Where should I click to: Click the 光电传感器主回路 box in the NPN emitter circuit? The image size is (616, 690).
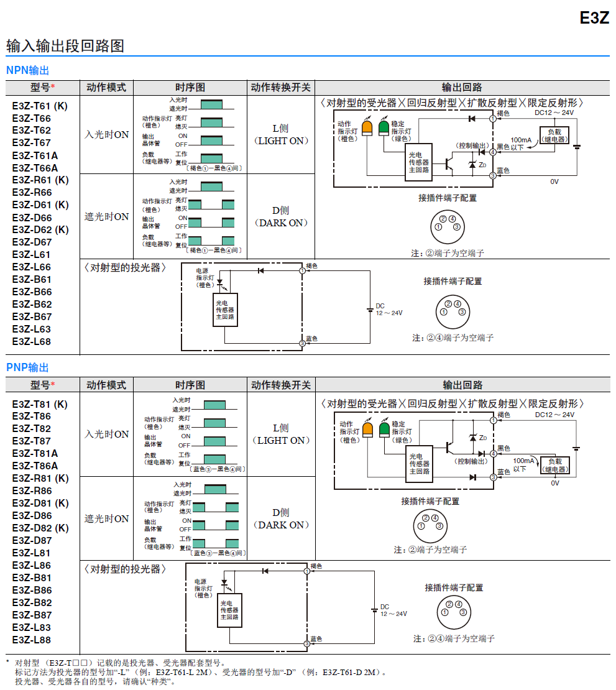[x=225, y=310]
